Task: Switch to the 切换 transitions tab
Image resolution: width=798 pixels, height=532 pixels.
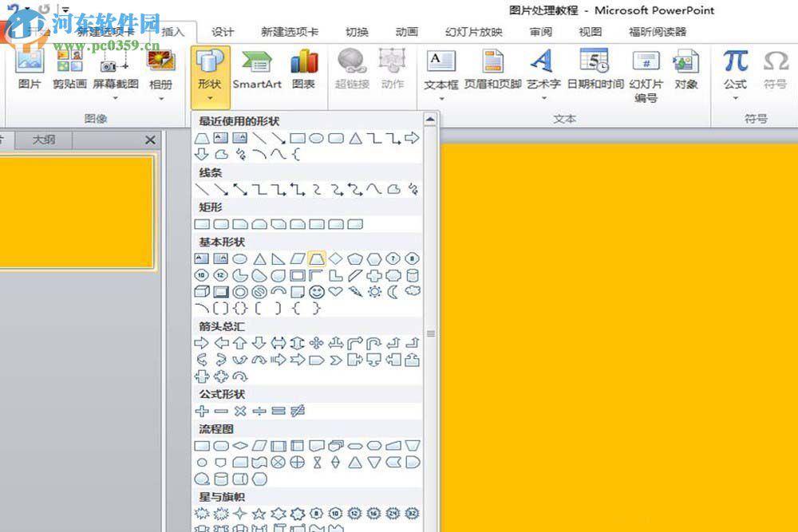Action: 357,32
